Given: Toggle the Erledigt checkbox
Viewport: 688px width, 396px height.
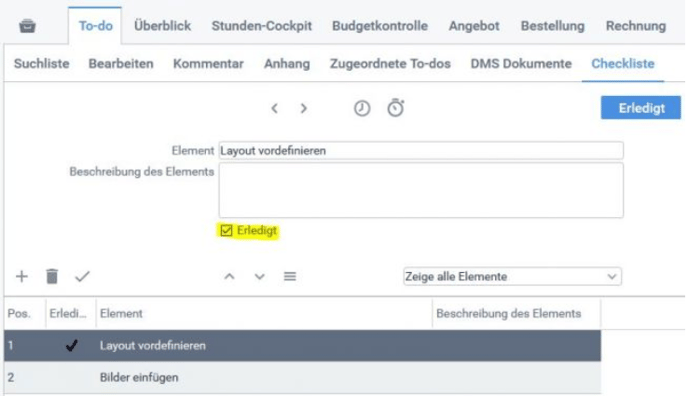Looking at the screenshot, I should point(226,230).
